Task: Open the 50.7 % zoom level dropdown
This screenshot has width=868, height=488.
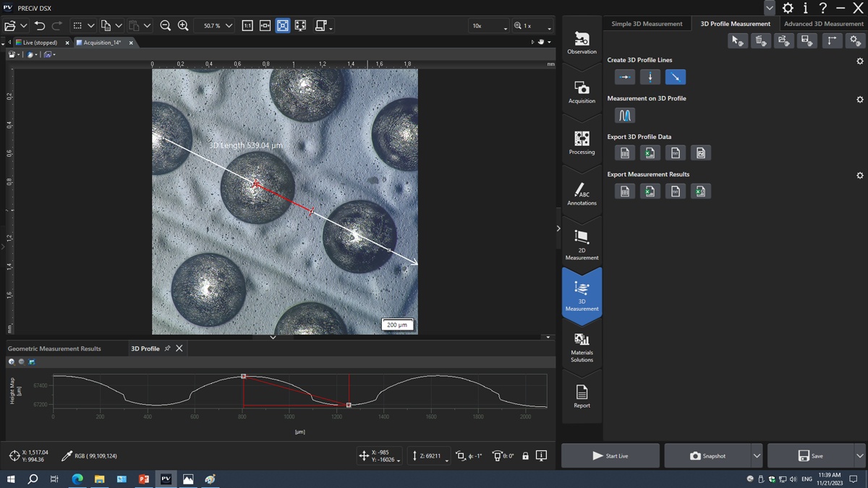Action: (229, 25)
